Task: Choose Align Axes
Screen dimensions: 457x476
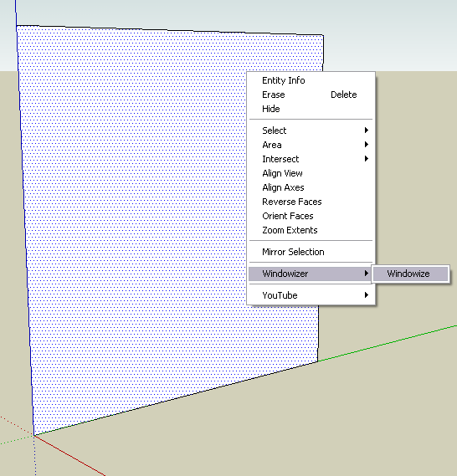Action: 311,187
